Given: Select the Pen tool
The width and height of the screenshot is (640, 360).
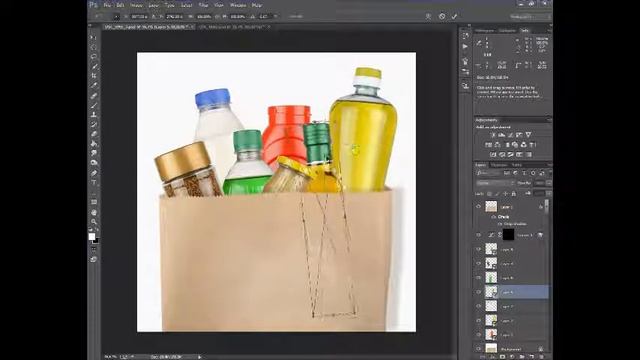Looking at the screenshot, I should [x=94, y=173].
